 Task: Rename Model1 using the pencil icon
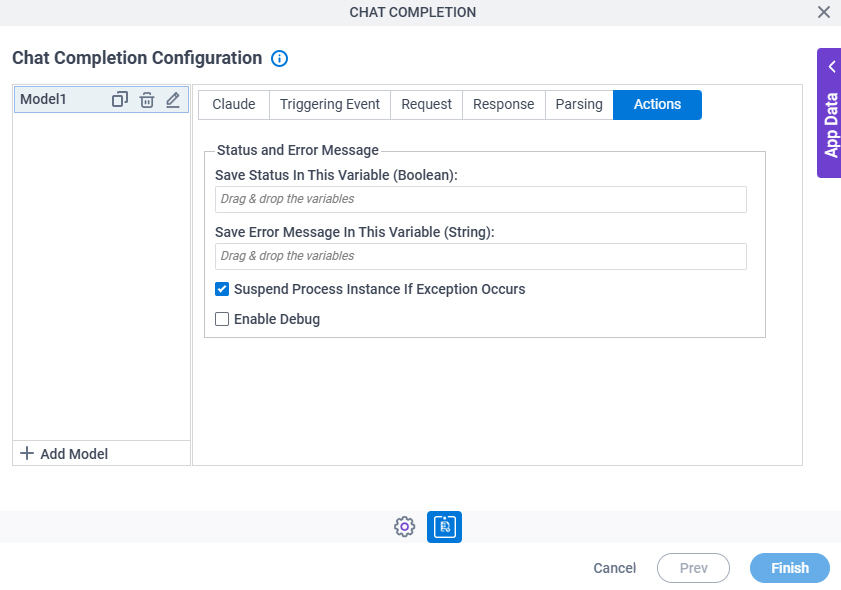173,100
